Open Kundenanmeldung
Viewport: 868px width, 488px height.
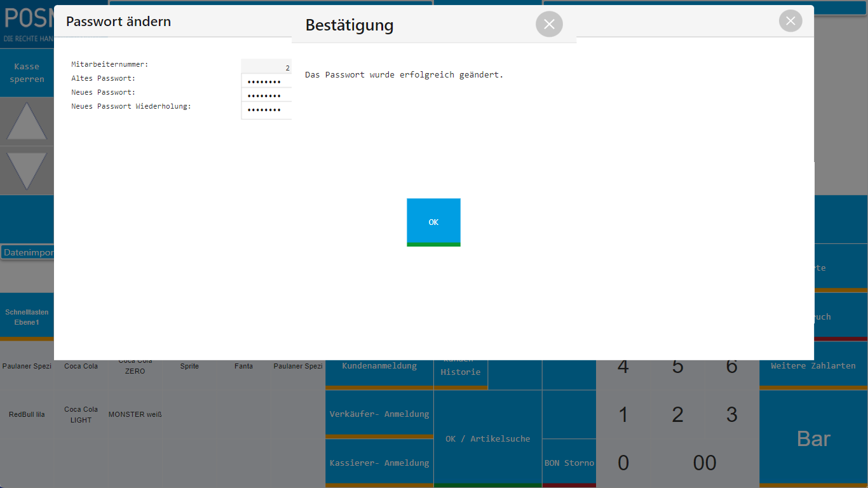[379, 366]
